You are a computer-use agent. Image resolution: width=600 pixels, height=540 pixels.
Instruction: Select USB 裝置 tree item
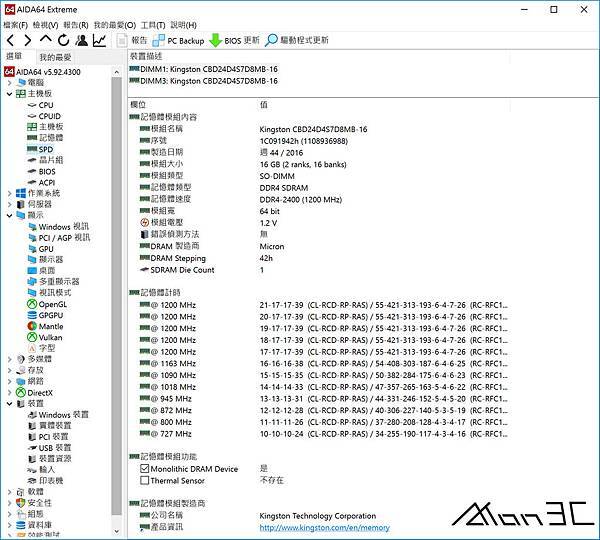pyautogui.click(x=49, y=447)
